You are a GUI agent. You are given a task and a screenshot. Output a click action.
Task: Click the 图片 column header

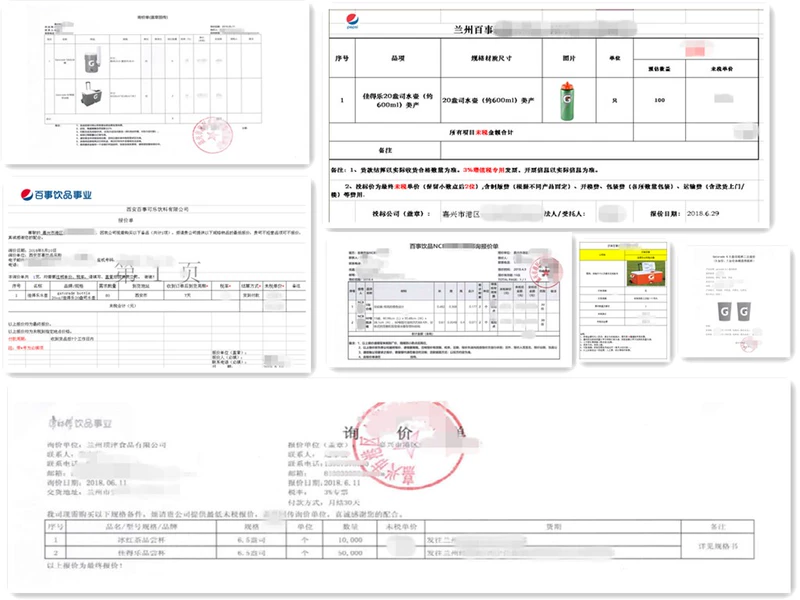click(x=569, y=58)
